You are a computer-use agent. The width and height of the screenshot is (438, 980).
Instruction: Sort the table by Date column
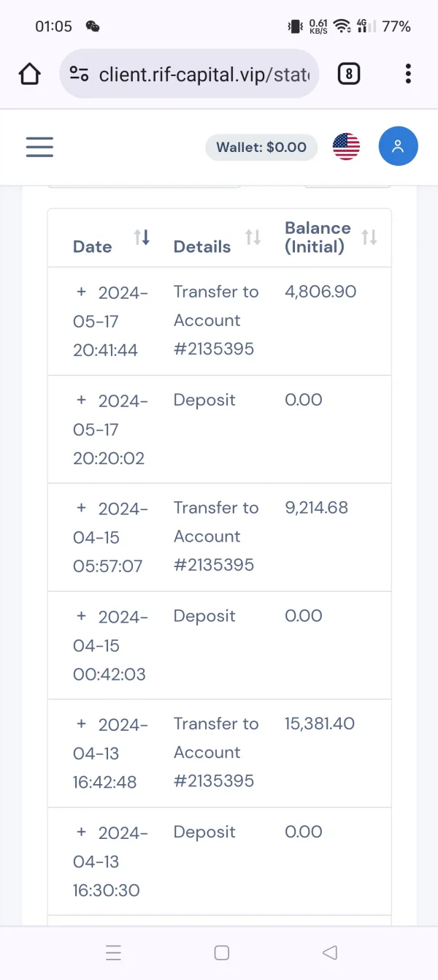click(142, 238)
